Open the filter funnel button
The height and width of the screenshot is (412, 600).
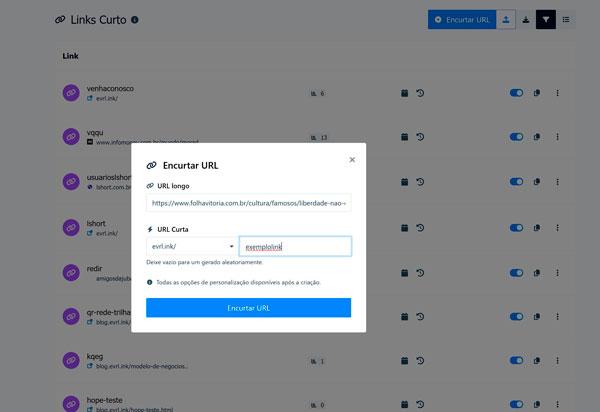[x=546, y=19]
